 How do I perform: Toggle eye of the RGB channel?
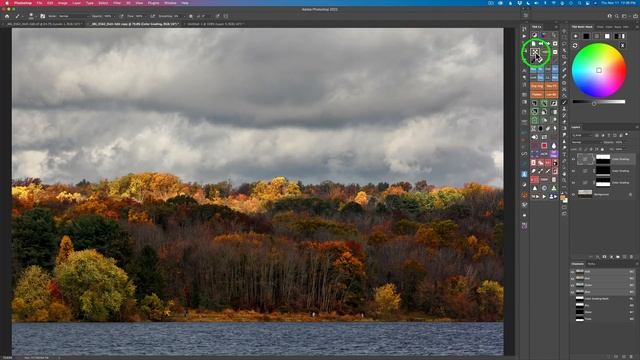click(572, 272)
